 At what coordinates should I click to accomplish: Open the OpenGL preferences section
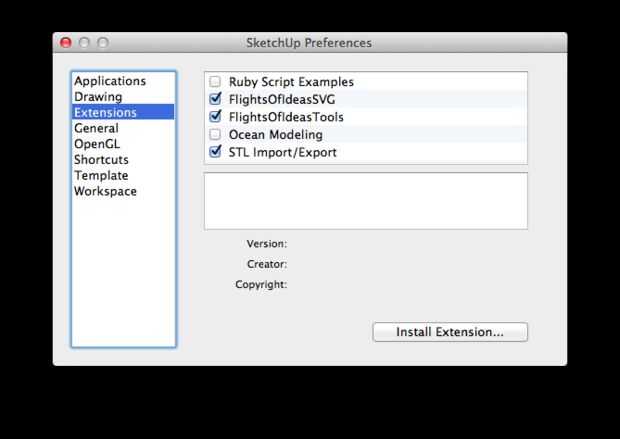click(97, 144)
